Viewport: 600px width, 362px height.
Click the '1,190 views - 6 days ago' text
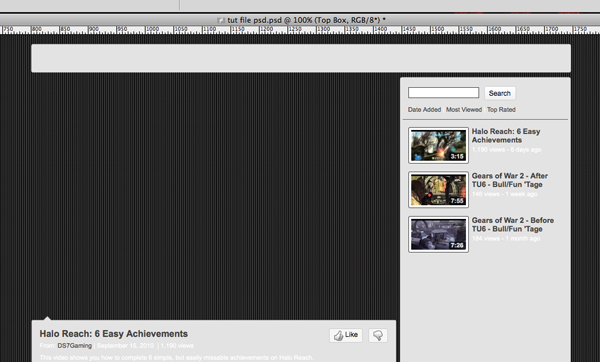point(506,150)
